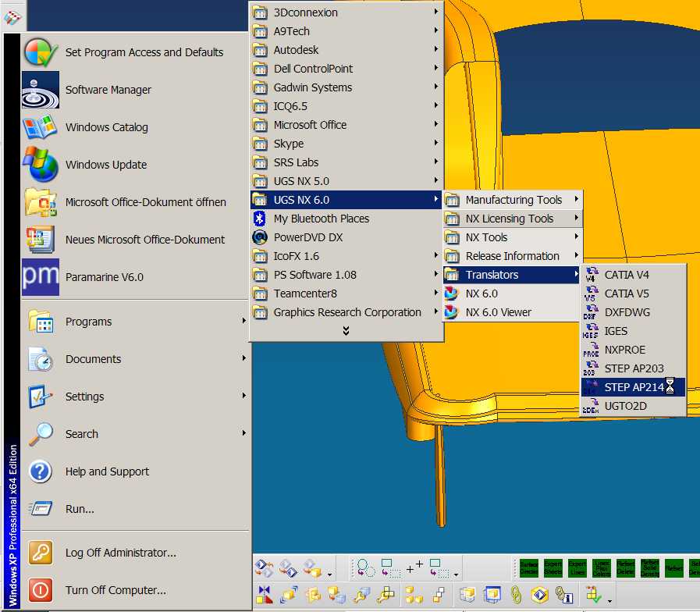Expand the Documents submenu arrow

click(x=243, y=358)
